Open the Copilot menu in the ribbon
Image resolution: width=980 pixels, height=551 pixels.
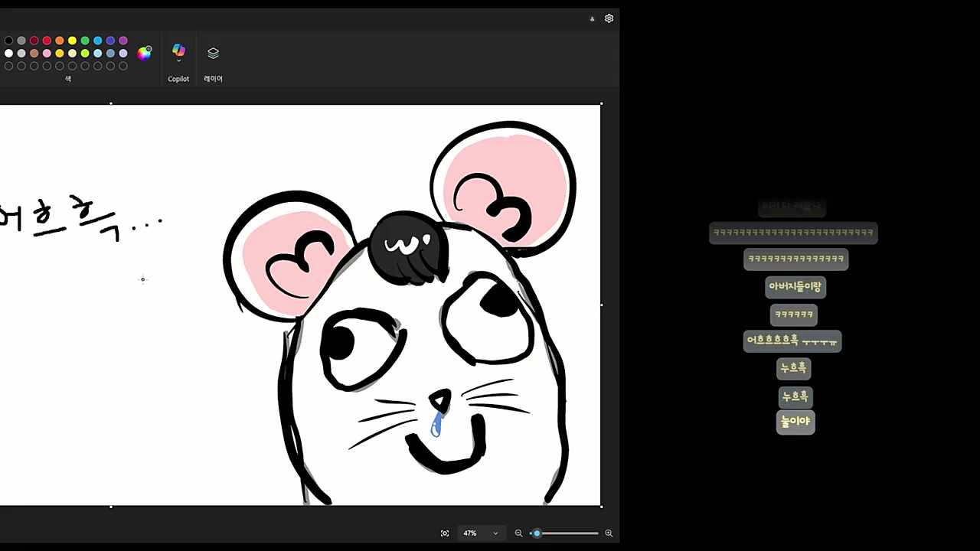[178, 54]
